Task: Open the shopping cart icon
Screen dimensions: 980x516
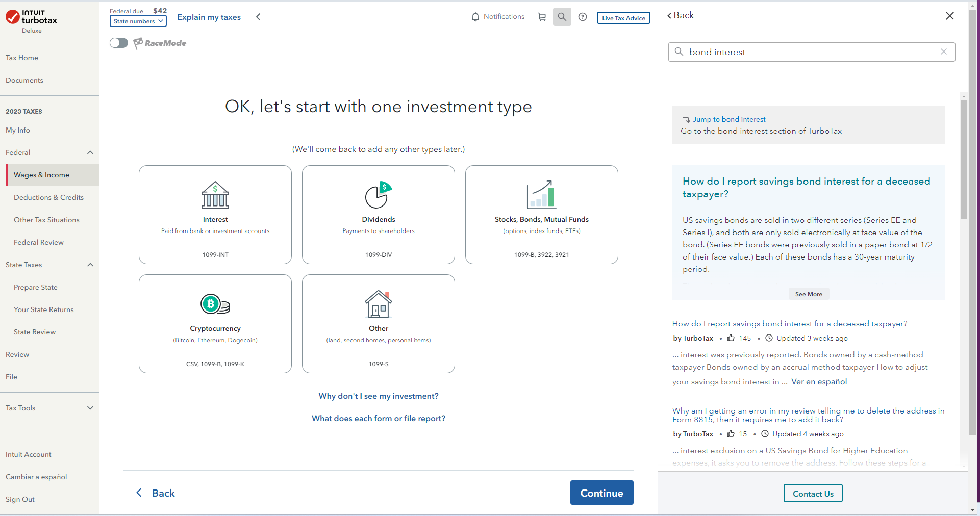Action: (x=542, y=17)
